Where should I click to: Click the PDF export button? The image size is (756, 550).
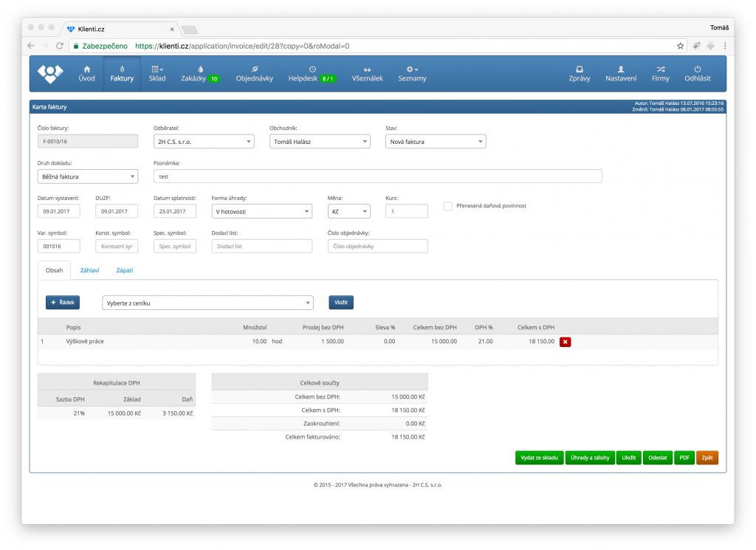coord(684,458)
